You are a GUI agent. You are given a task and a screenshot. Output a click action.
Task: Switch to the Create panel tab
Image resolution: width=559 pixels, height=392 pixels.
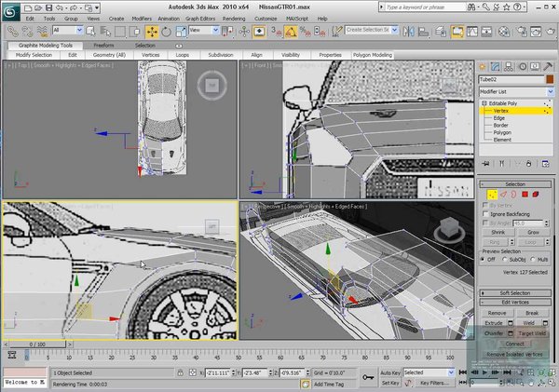pos(483,67)
